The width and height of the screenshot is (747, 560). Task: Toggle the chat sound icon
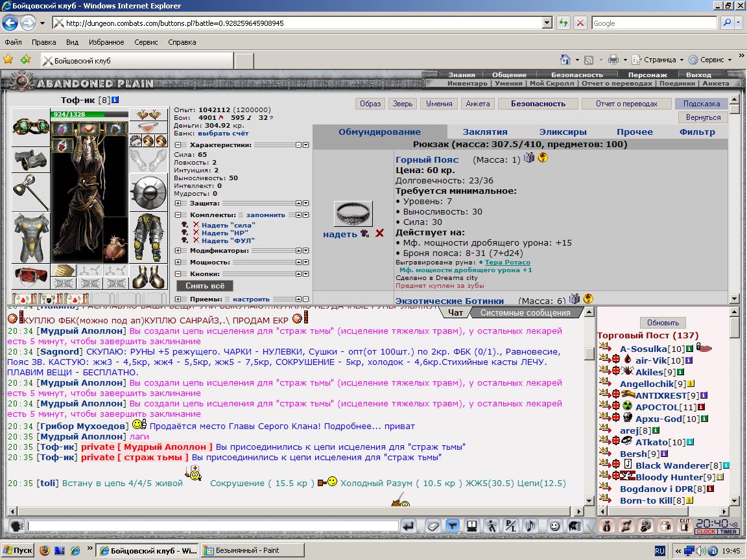[x=530, y=526]
